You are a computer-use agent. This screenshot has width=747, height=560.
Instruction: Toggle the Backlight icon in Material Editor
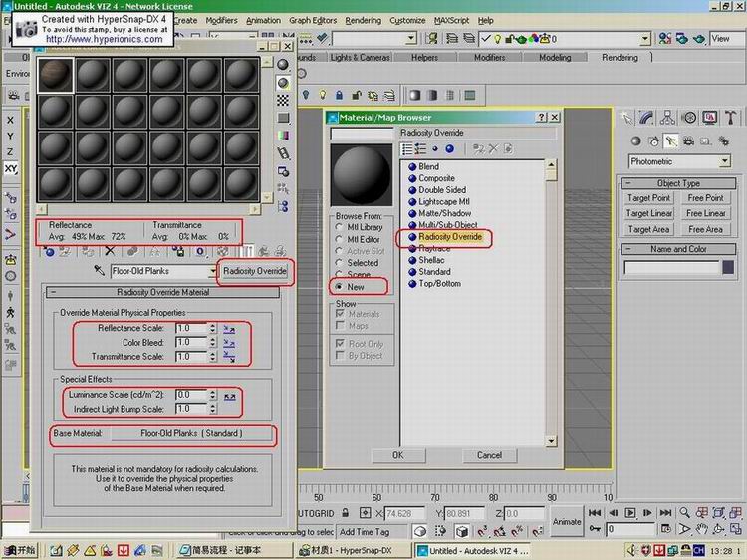(x=283, y=83)
